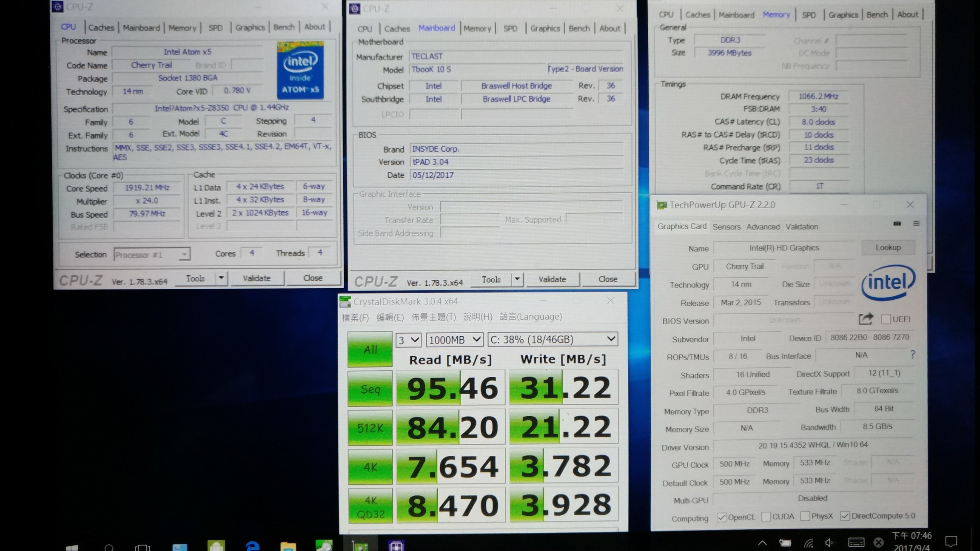This screenshot has width=980, height=551.
Task: Click the Intel Atom x5 logo in CPU-Z
Action: point(300,70)
